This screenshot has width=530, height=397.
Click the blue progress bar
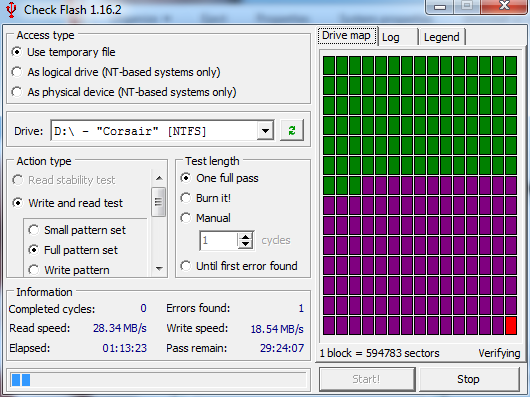(158, 380)
